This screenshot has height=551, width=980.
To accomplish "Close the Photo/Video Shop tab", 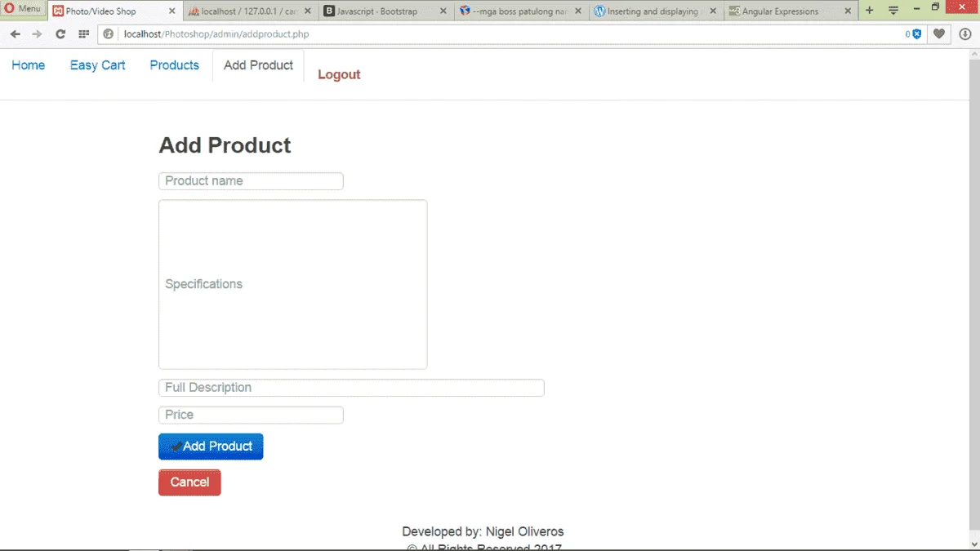I will click(x=172, y=11).
